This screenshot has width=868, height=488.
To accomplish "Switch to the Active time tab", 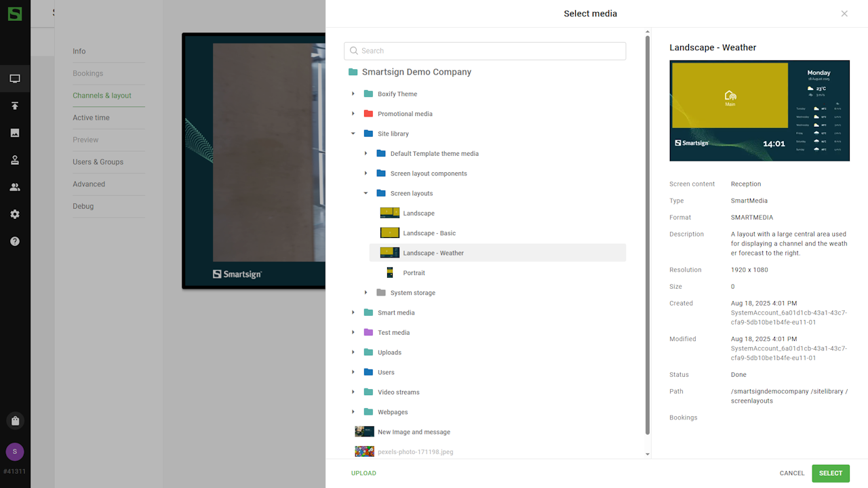I will (91, 118).
